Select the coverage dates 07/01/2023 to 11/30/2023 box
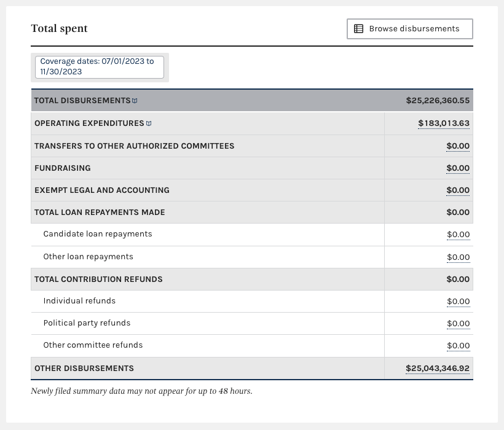504x430 pixels. tap(100, 67)
